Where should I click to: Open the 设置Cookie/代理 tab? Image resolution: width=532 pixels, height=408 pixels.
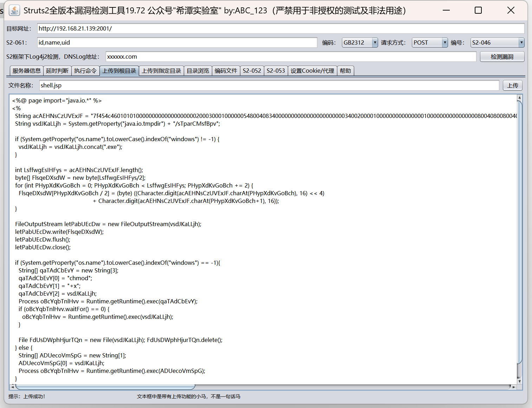312,71
